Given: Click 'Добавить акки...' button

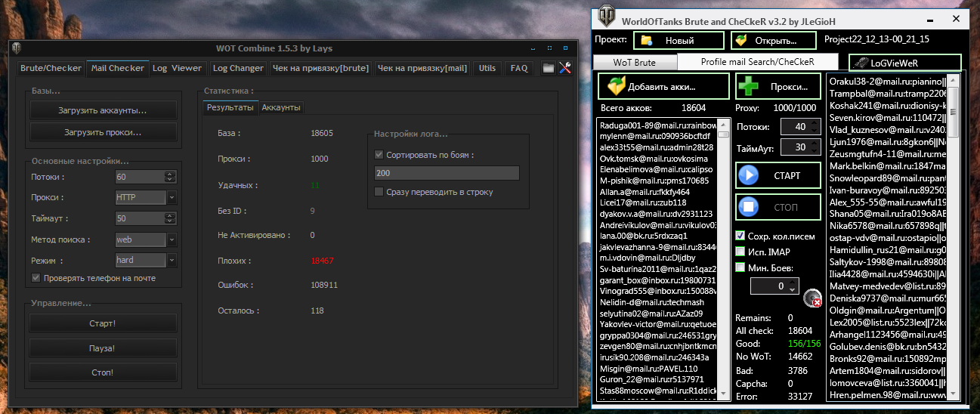Looking at the screenshot, I should pyautogui.click(x=663, y=86).
